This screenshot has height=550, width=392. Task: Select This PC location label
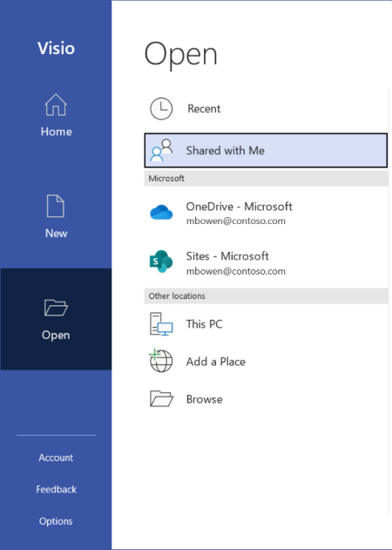click(204, 323)
